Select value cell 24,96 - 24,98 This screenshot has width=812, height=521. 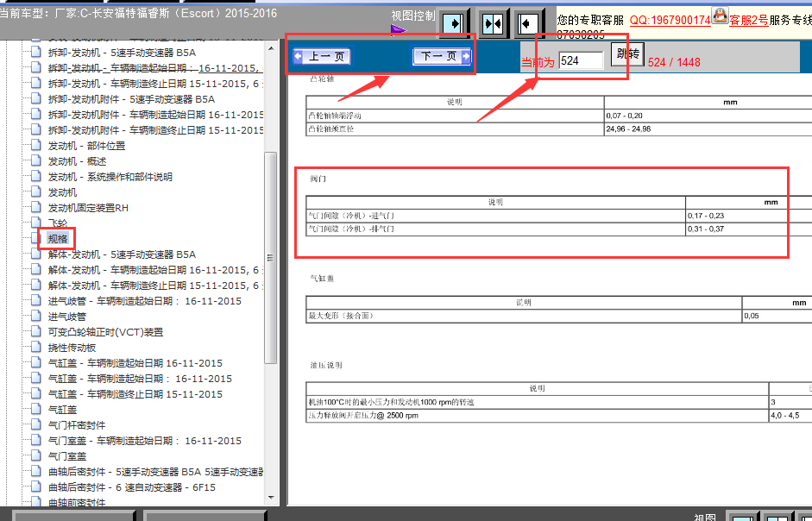point(708,129)
